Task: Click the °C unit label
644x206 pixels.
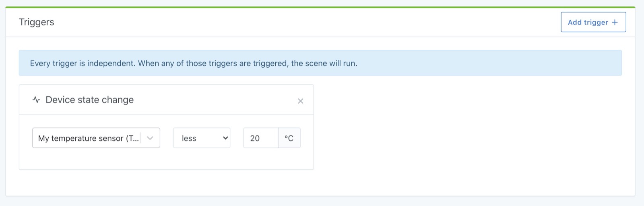Action: click(x=289, y=138)
